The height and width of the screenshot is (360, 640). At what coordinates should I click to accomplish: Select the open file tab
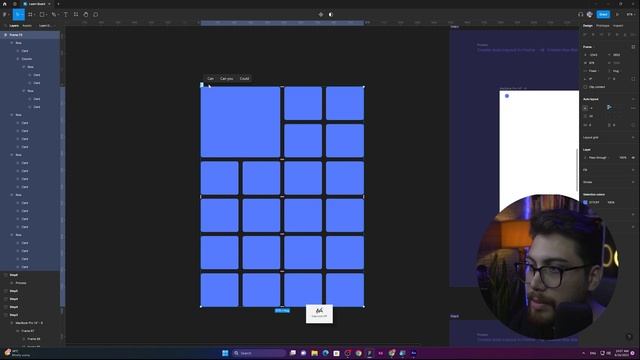click(x=37, y=4)
